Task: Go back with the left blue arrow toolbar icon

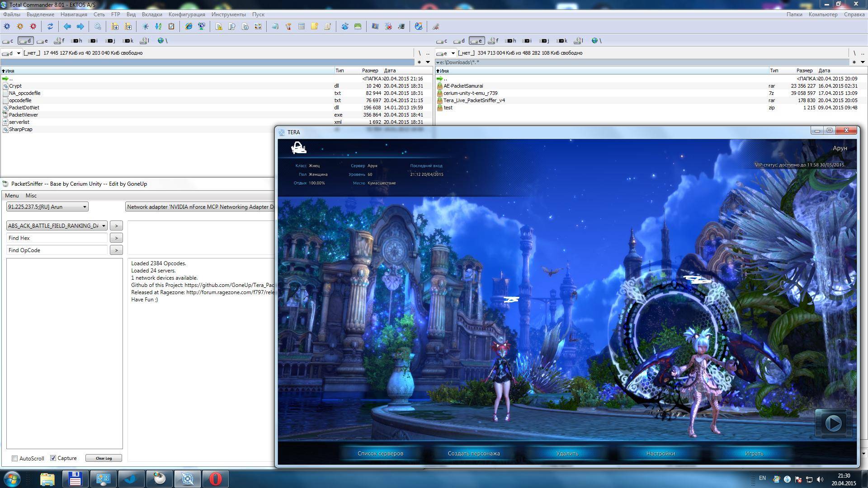Action: (67, 27)
